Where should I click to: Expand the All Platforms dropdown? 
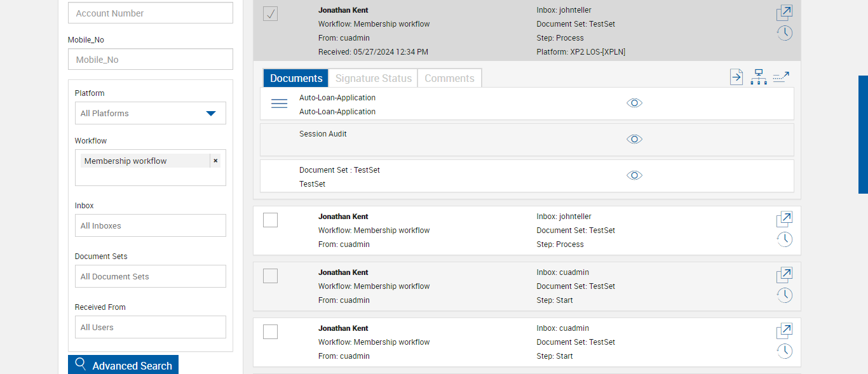tap(150, 113)
